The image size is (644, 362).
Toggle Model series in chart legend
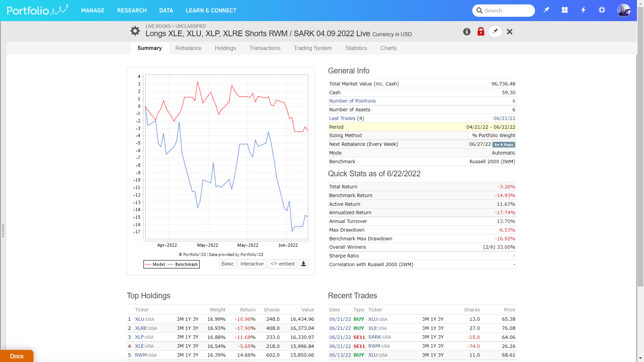155,264
